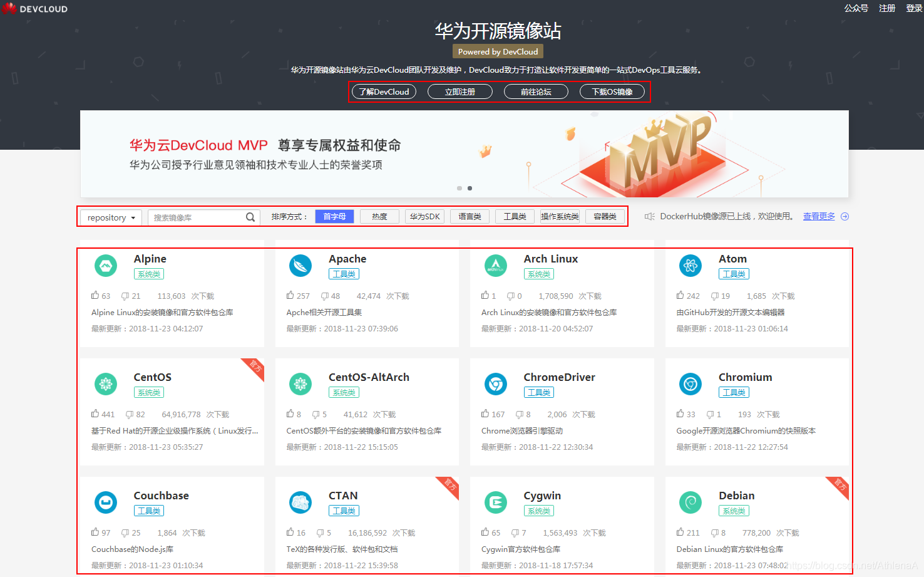Open the Couchbase mirror title
This screenshot has height=577, width=924.
(x=162, y=496)
